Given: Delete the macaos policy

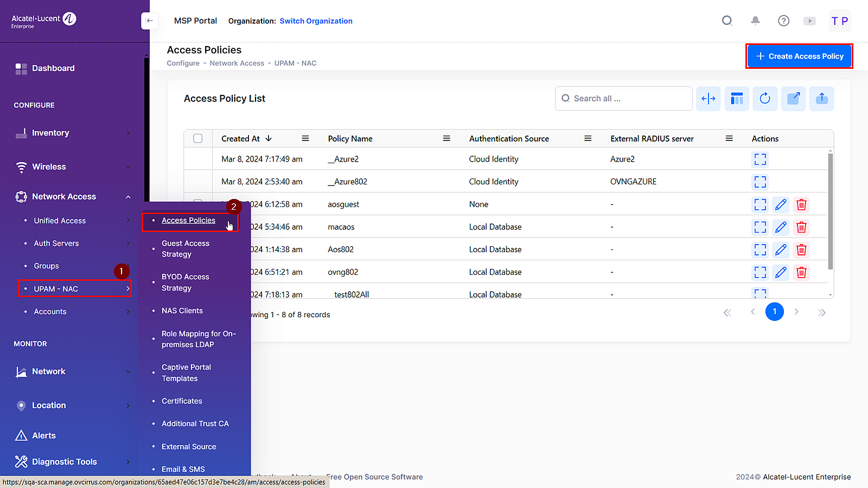Looking at the screenshot, I should 801,227.
